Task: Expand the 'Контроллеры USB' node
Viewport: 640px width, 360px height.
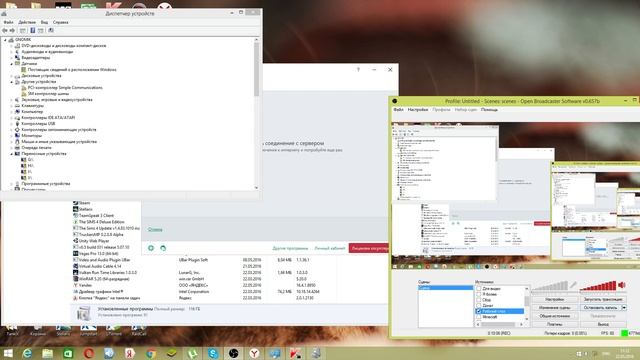Action: coord(11,124)
